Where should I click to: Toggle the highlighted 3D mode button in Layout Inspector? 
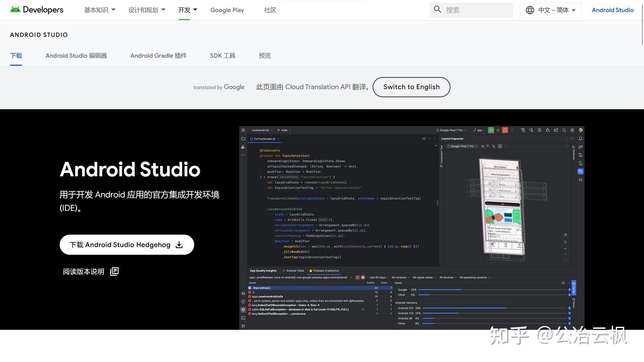click(x=500, y=146)
